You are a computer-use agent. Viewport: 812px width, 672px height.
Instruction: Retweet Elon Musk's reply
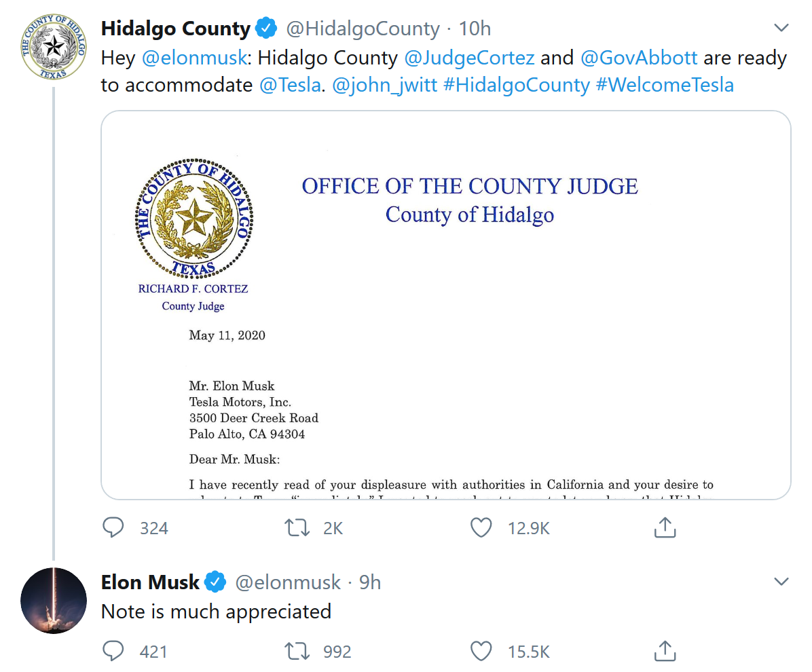tap(295, 652)
